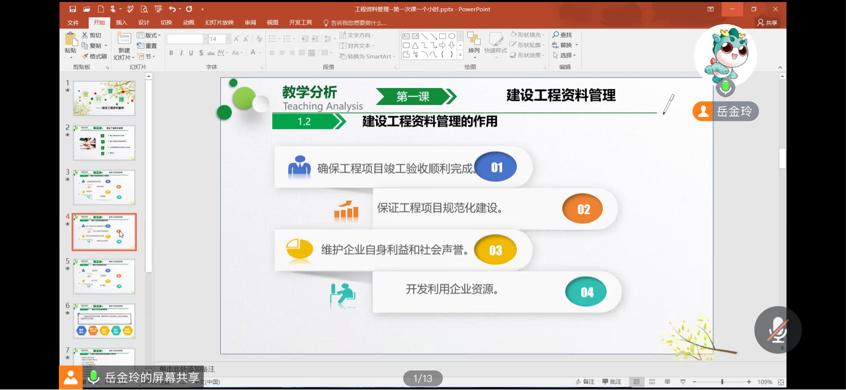Click the Format Painter (格式刷) button
This screenshot has height=390, width=846.
pos(95,56)
